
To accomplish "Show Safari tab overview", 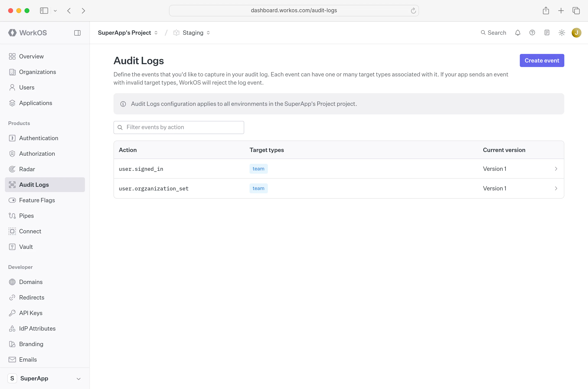I will (576, 11).
